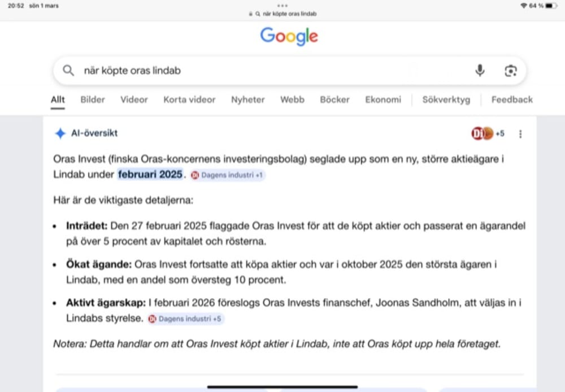The height and width of the screenshot is (392, 565).
Task: Open the Ekonomi tab
Action: coord(383,99)
